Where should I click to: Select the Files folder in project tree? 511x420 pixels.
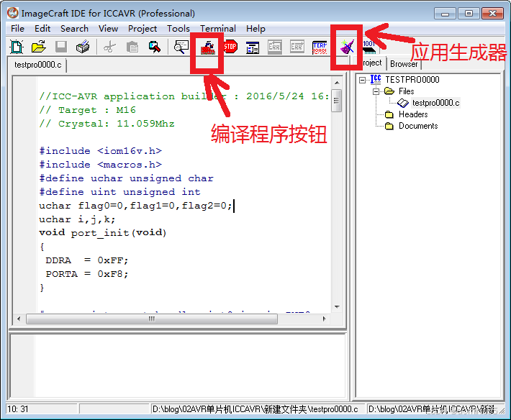point(407,91)
